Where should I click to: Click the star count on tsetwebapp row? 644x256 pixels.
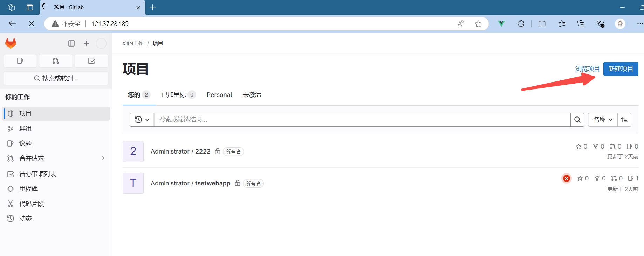click(x=583, y=178)
